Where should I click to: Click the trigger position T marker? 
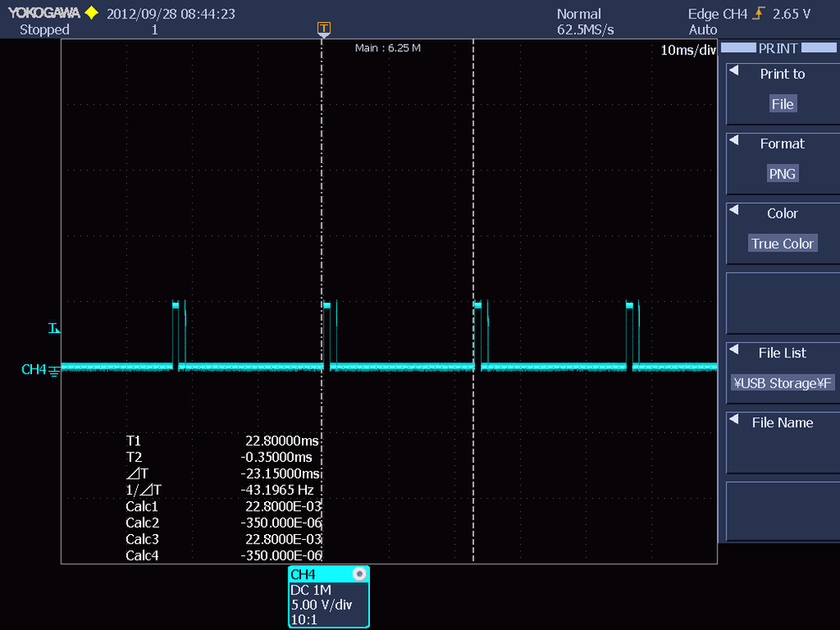324,28
